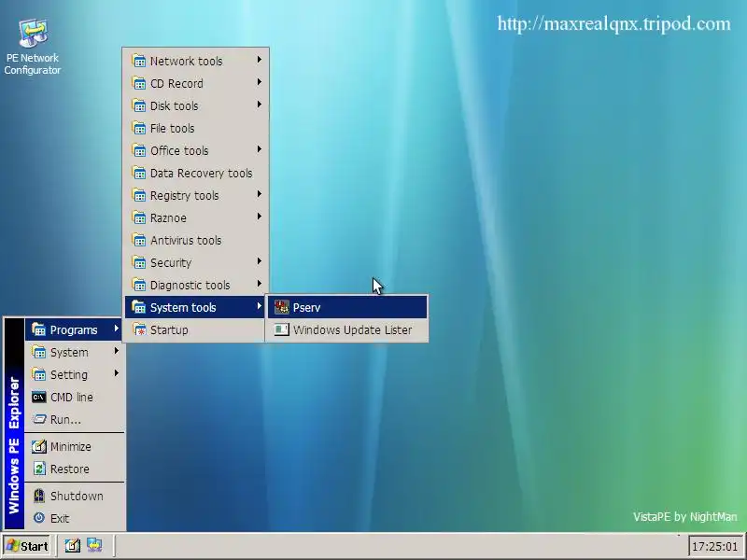This screenshot has height=560, width=747.
Task: Click the "Run..." text entry
Action: [x=65, y=419]
